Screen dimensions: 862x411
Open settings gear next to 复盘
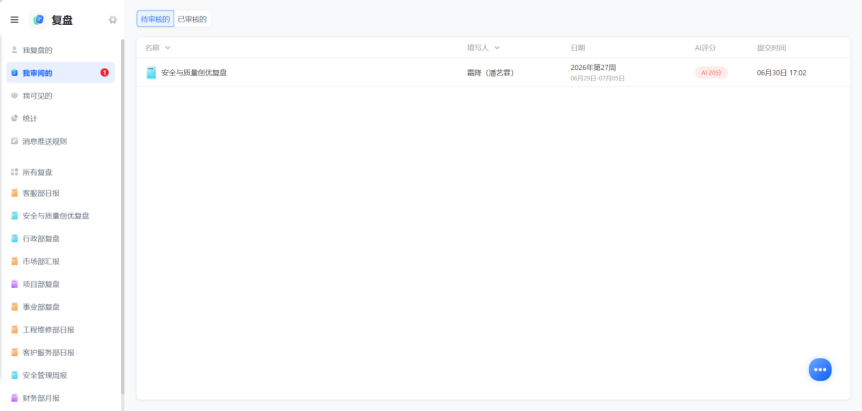(x=113, y=20)
